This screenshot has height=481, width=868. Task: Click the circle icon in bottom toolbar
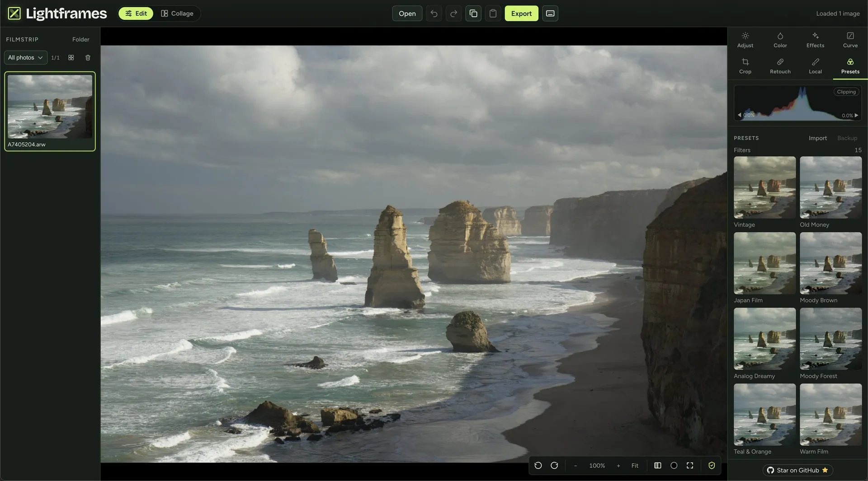pyautogui.click(x=674, y=466)
